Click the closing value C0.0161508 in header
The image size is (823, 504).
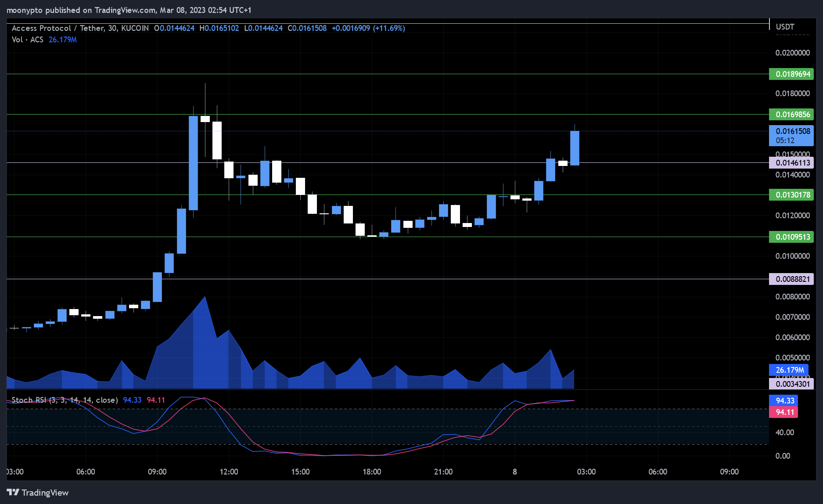tap(307, 28)
